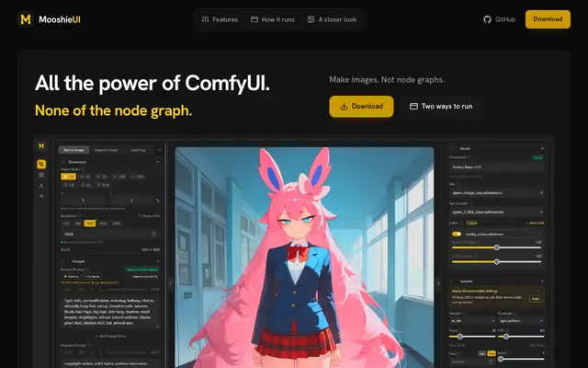
Task: Open the Scheduler dropdown
Action: point(521,321)
